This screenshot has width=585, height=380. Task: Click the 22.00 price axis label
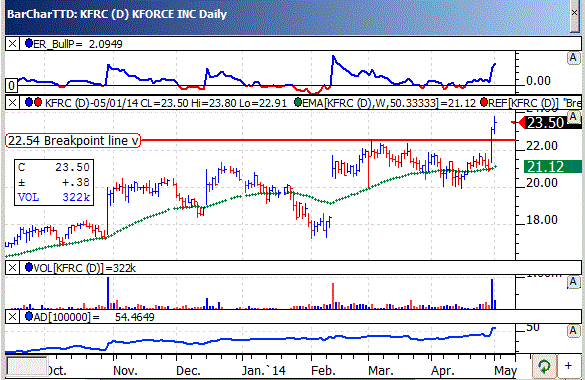click(542, 145)
